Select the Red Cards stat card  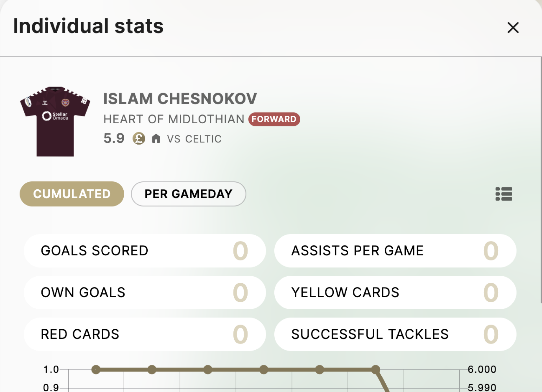[145, 334]
